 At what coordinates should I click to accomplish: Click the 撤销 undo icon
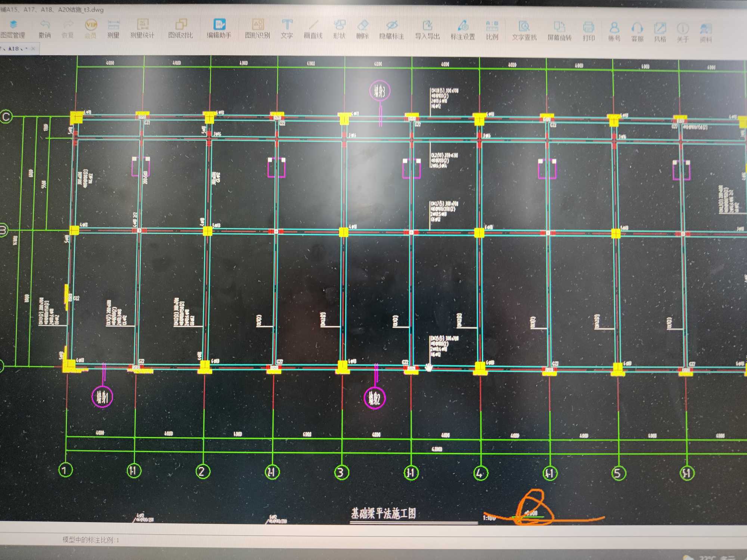coord(45,29)
